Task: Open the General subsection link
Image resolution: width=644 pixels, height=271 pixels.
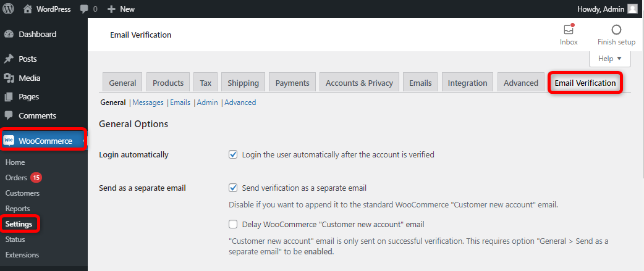Action: [113, 102]
